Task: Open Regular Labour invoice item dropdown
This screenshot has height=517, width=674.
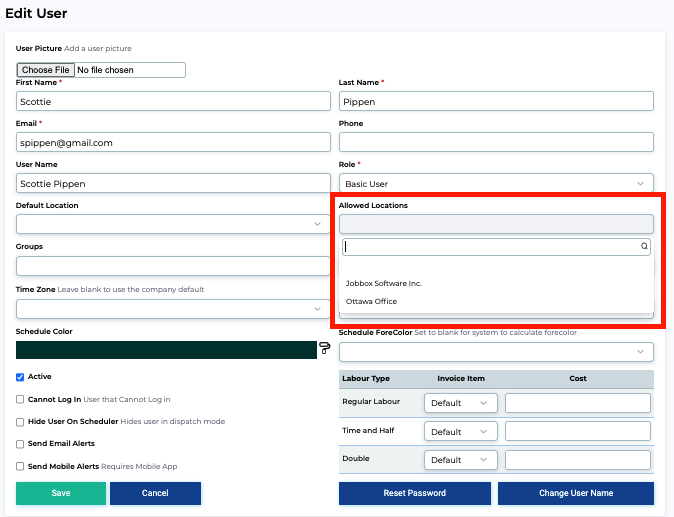Action: pos(460,403)
